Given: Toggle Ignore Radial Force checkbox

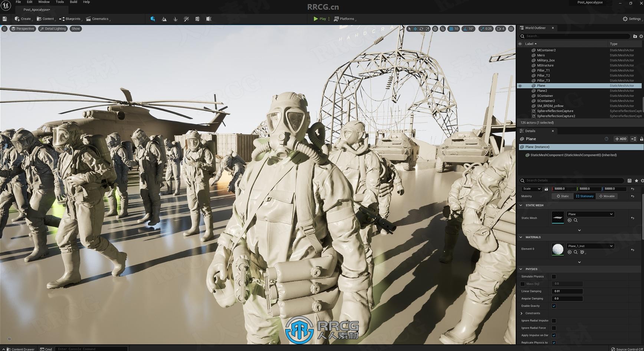Looking at the screenshot, I should (x=554, y=328).
